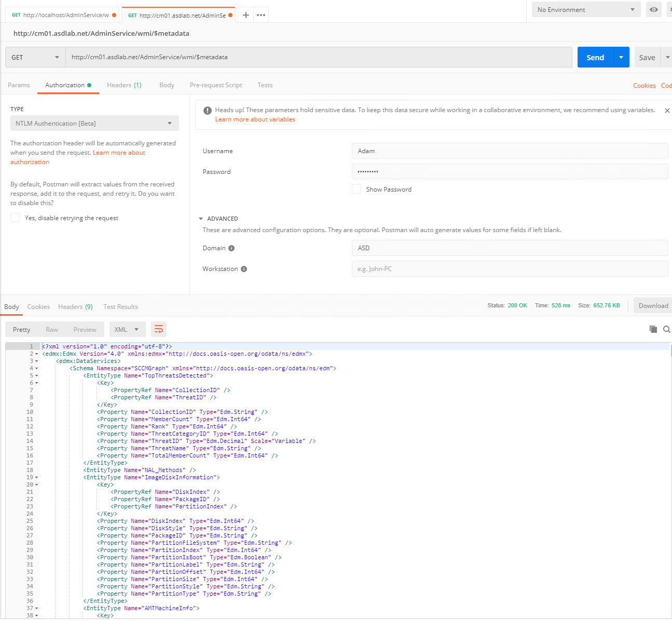672x620 pixels.
Task: Select the Raw view button
Action: [x=52, y=329]
